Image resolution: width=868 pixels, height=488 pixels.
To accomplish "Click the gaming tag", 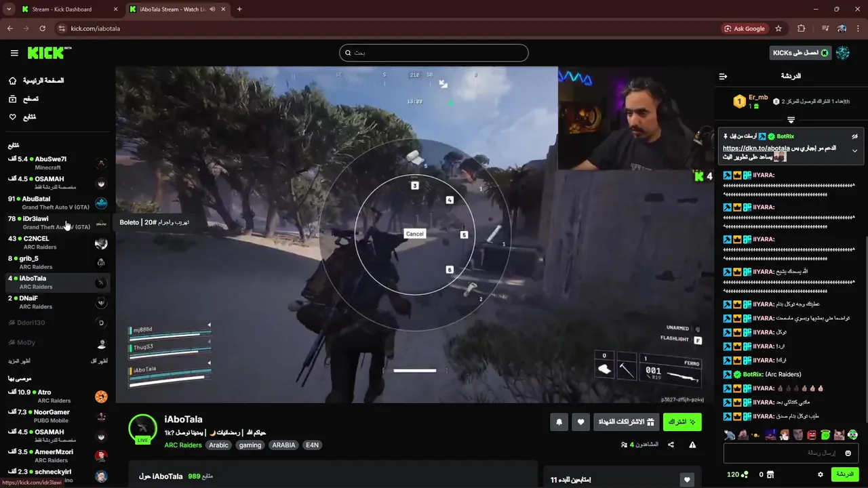I will tap(250, 445).
